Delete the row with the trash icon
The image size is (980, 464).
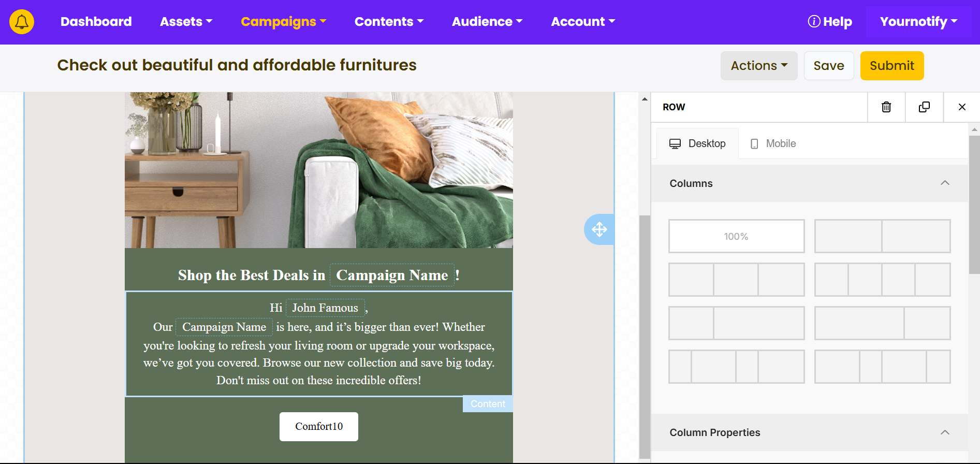(x=886, y=107)
